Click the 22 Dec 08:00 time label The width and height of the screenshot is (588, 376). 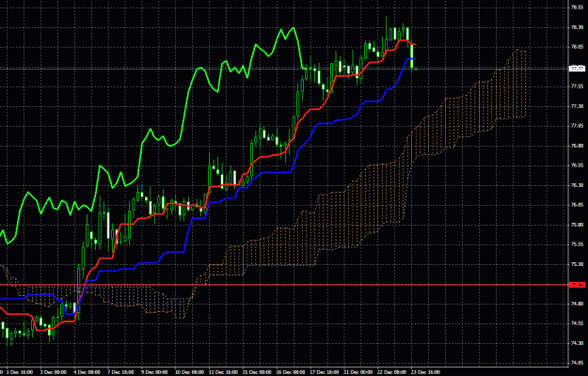point(392,372)
